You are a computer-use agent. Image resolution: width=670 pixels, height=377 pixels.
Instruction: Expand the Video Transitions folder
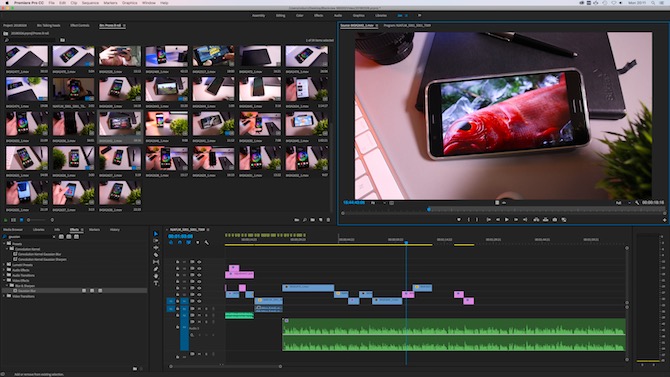coord(4,296)
